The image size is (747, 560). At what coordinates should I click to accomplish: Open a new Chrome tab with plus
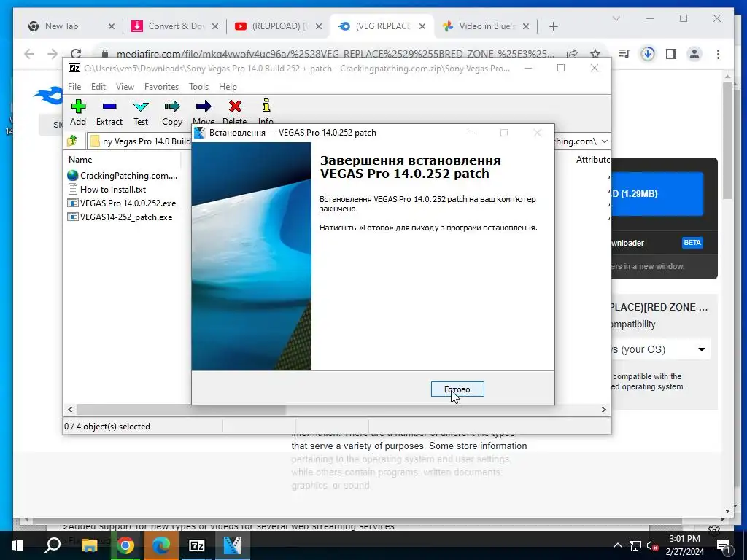pos(553,26)
